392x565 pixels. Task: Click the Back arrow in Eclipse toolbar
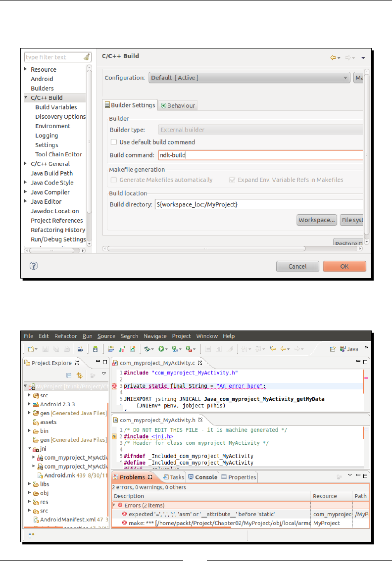coord(284,348)
